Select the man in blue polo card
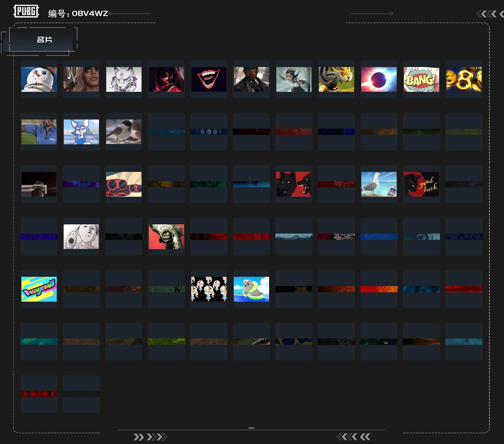Screen dimensions: 504x444 39,132
